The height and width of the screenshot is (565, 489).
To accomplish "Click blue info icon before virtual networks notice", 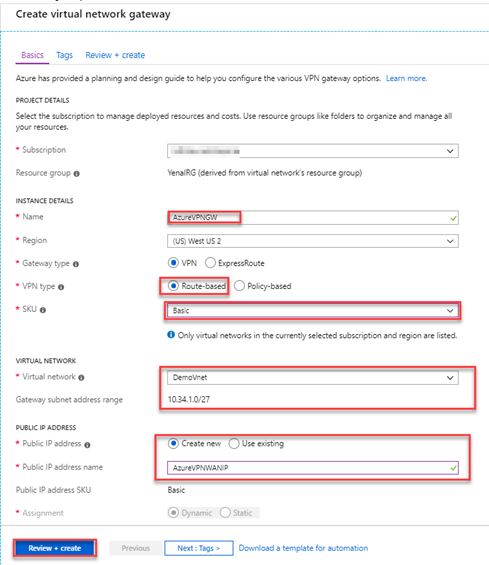I will (171, 335).
